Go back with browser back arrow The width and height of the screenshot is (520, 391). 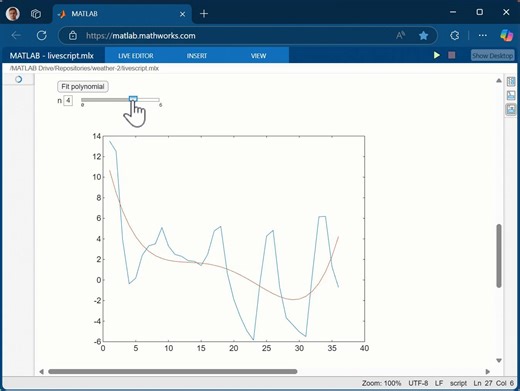pyautogui.click(x=16, y=35)
